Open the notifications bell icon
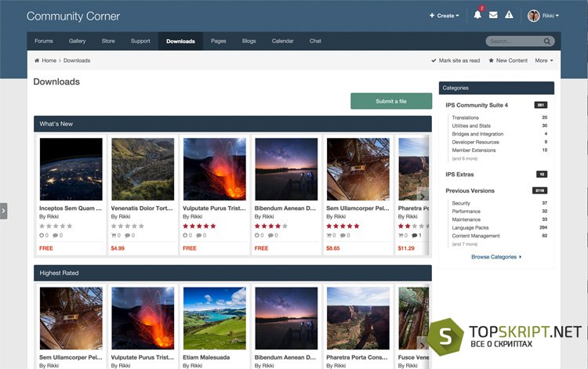 pos(477,15)
